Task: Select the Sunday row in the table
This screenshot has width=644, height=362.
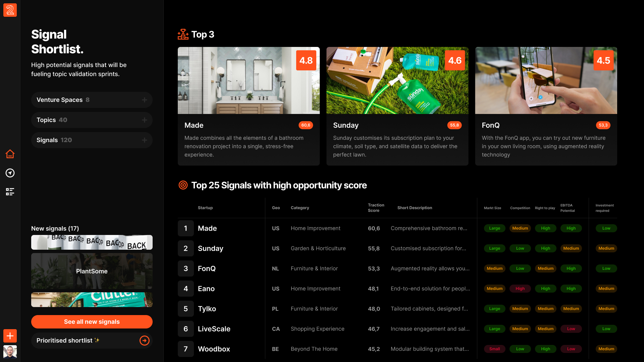Action: (x=397, y=248)
